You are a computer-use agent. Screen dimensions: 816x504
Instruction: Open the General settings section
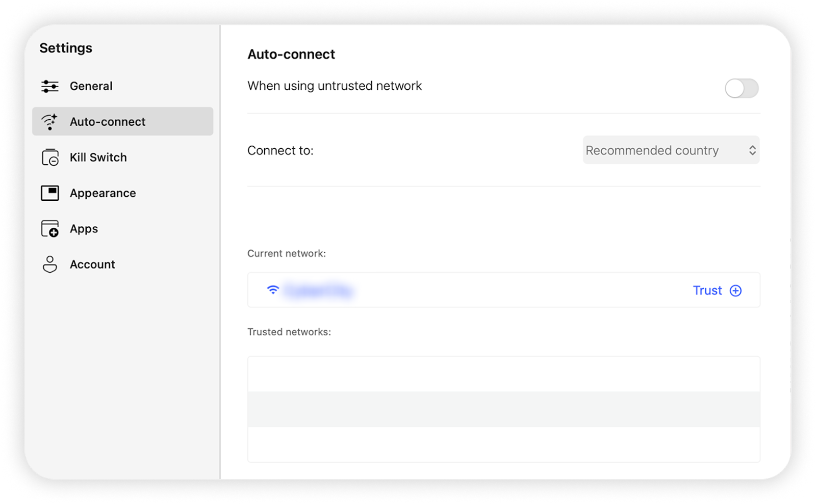tap(91, 86)
